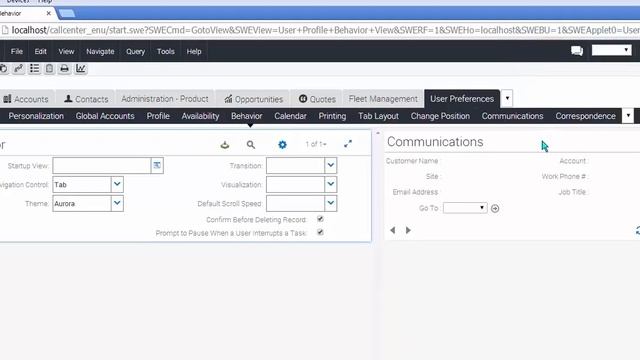The image size is (640, 360).
Task: Maximize the Behavior applet with expand icon
Action: pyautogui.click(x=348, y=144)
